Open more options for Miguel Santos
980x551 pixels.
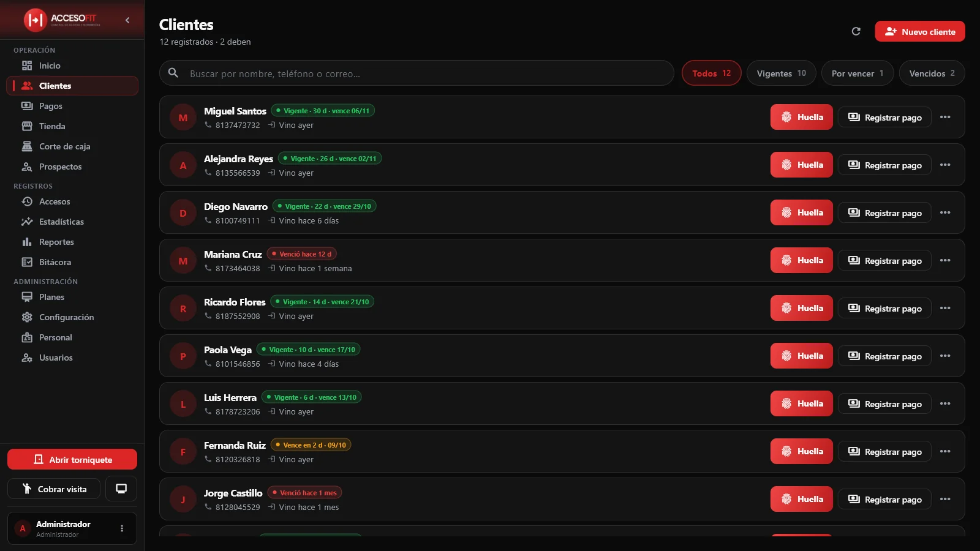click(x=945, y=117)
